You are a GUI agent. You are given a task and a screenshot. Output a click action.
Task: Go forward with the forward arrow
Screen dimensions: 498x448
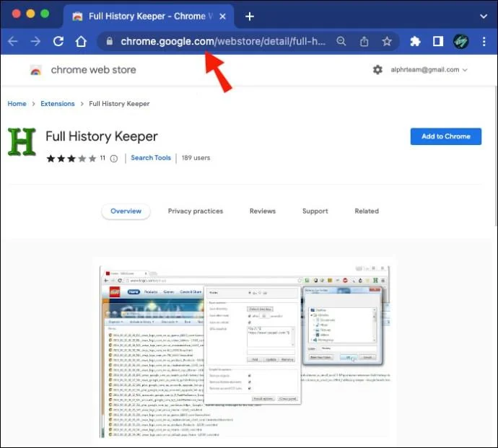click(x=35, y=41)
